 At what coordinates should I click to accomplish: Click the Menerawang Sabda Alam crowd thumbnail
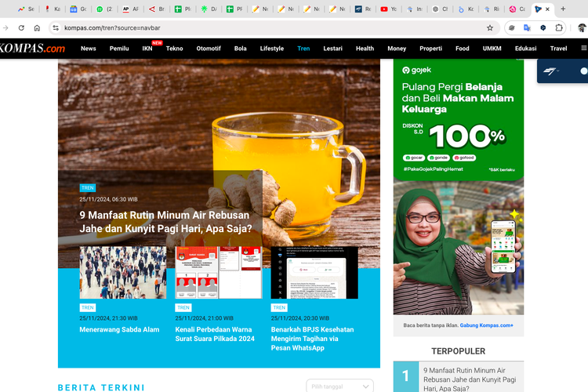[x=123, y=273]
